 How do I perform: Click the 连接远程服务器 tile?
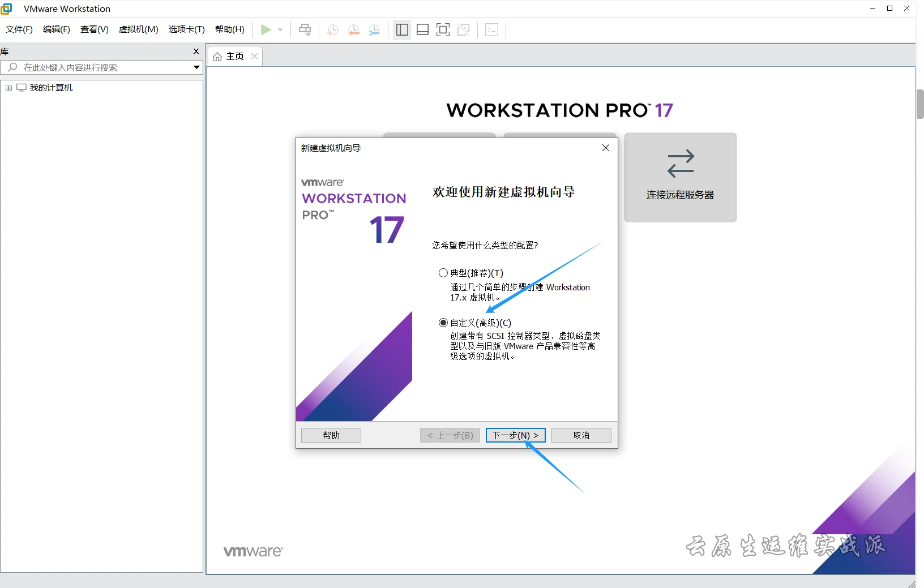click(x=681, y=177)
